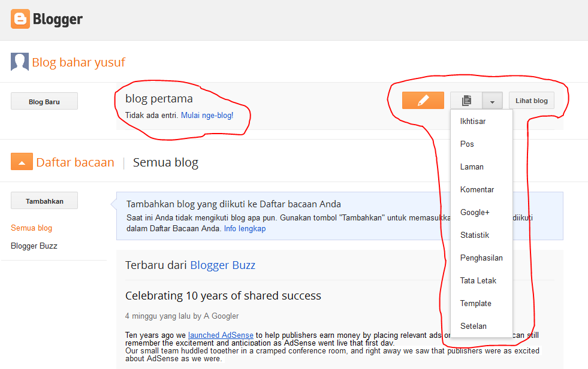Image resolution: width=588 pixels, height=369 pixels.
Task: Click the orange Blogger logo icon
Action: (x=20, y=19)
